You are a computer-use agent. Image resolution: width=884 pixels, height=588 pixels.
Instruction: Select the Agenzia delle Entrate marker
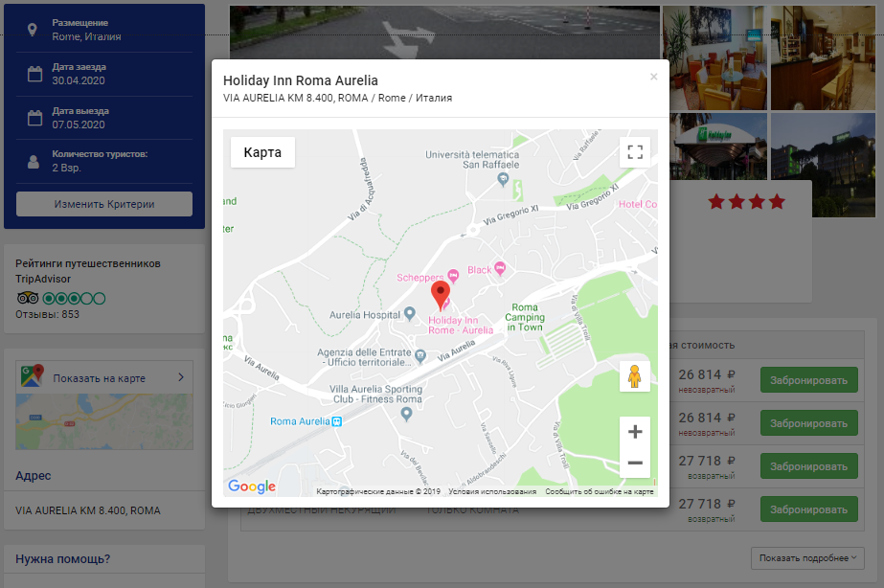[x=420, y=355]
